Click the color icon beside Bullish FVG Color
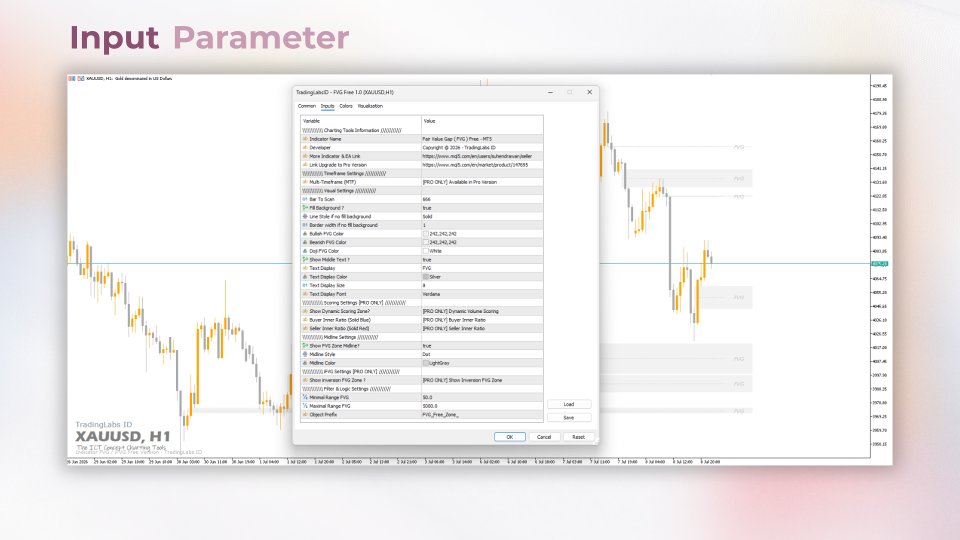The image size is (960, 540). click(305, 233)
